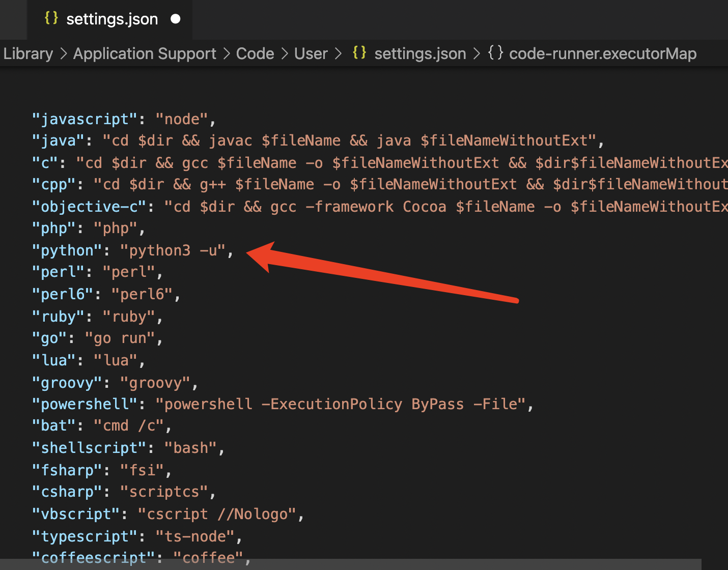Open User breadcrumb segment

(x=311, y=53)
